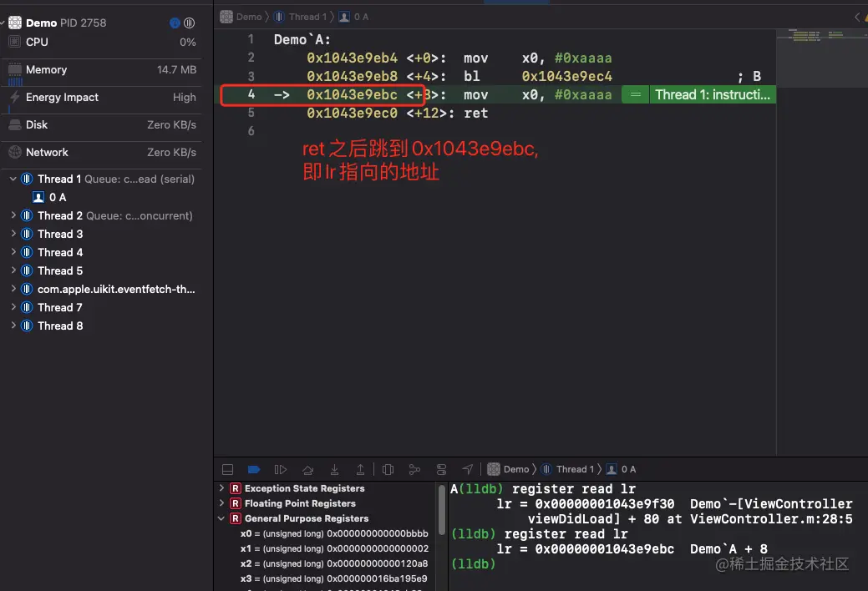
Task: Click Demo in top jump bar
Action: (x=241, y=18)
